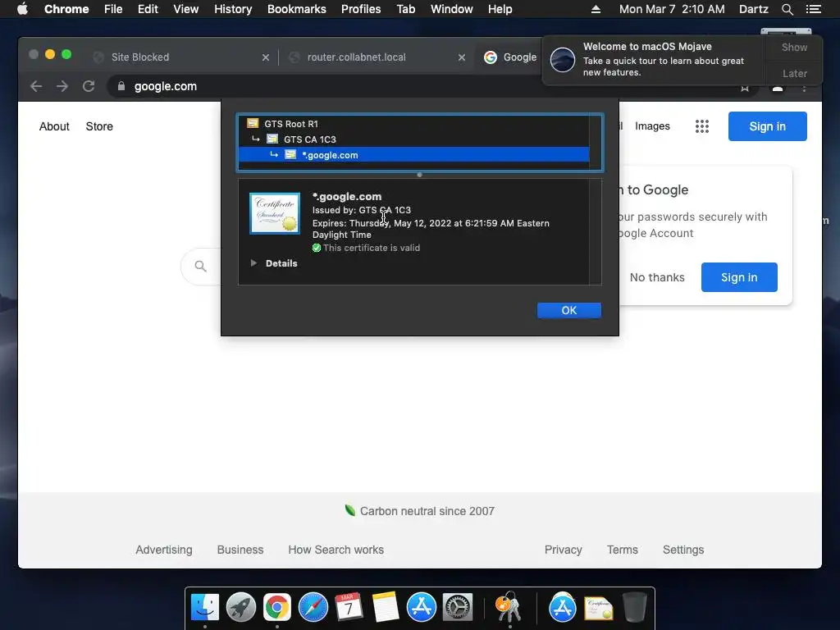Screen dimensions: 840x630
Task: Click Later on the Mojave notification
Action: coord(794,73)
